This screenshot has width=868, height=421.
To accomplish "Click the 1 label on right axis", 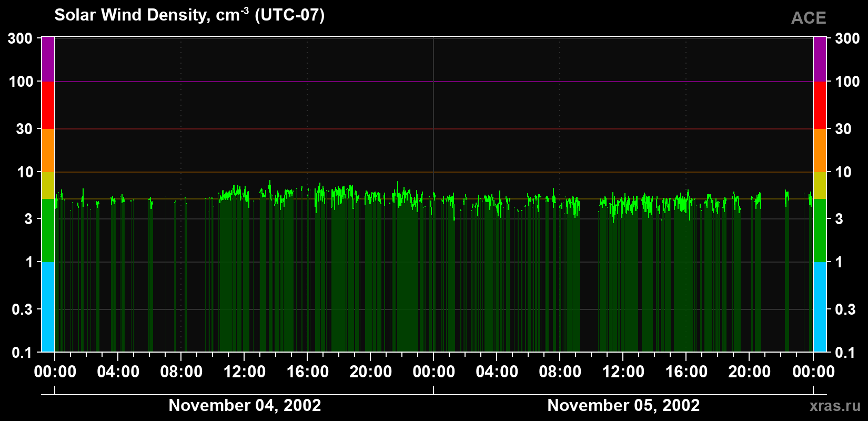I will (x=839, y=262).
